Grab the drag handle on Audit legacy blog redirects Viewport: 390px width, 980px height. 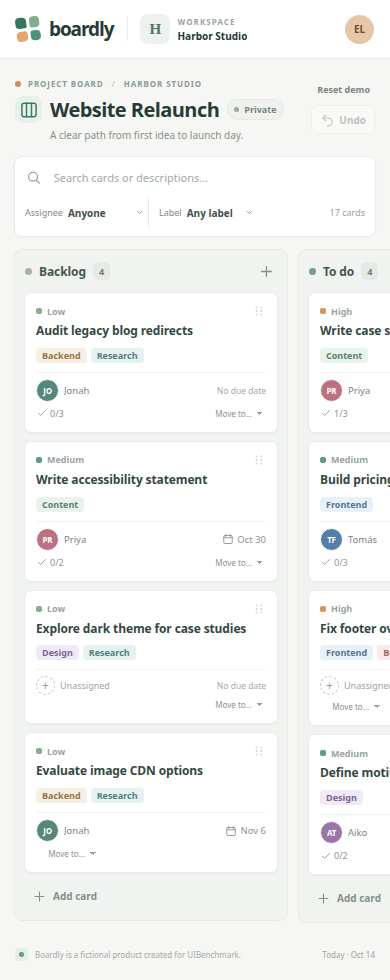(x=259, y=311)
